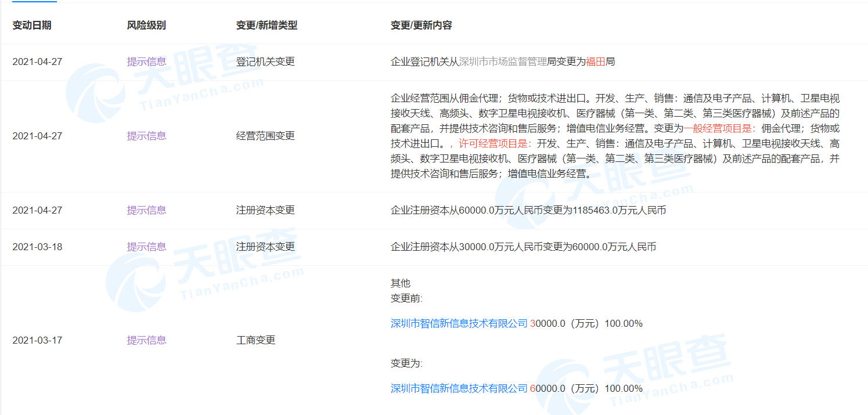This screenshot has width=868, height=415.
Task: Open 深圳市智信新信息技术有限公司 link under 变更前
Action: click(x=459, y=323)
